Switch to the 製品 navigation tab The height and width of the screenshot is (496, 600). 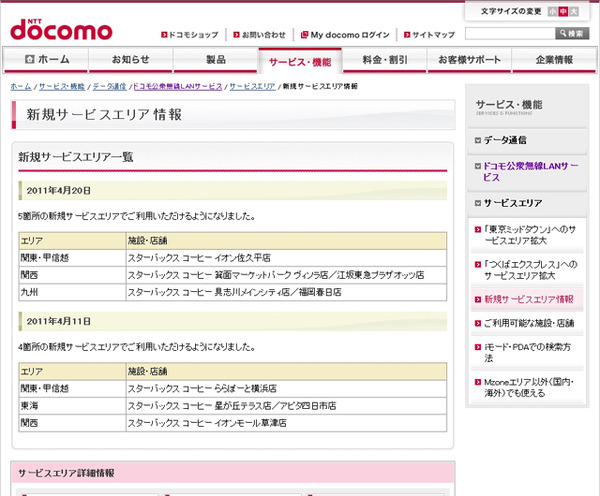215,60
